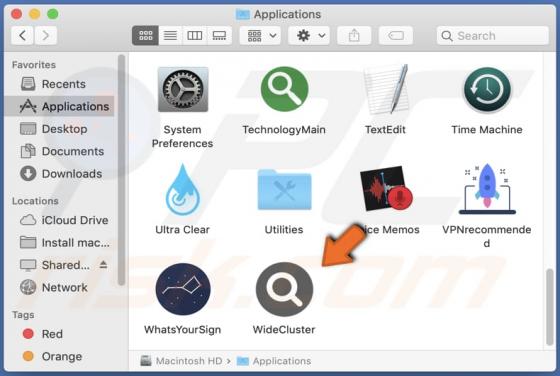Select the WhatsYourSign app icon

(183, 289)
